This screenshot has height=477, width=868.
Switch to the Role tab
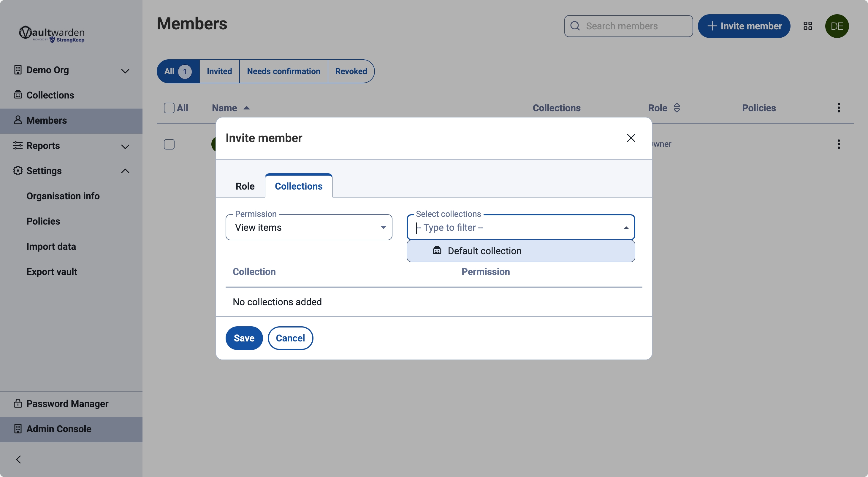tap(245, 186)
